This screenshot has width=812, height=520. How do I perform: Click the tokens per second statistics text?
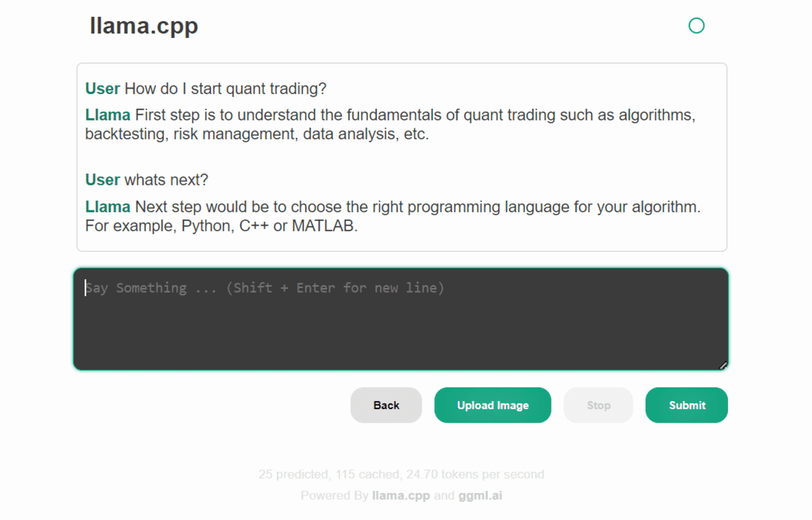pyautogui.click(x=401, y=474)
